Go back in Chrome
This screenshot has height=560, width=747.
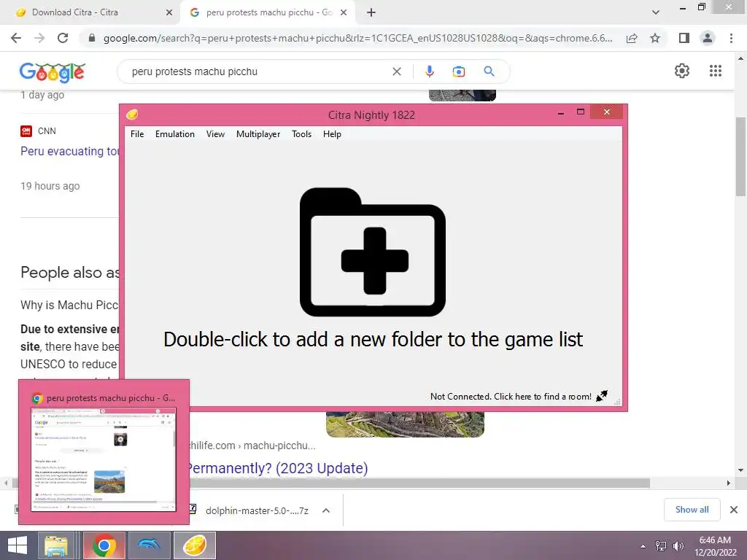[16, 38]
